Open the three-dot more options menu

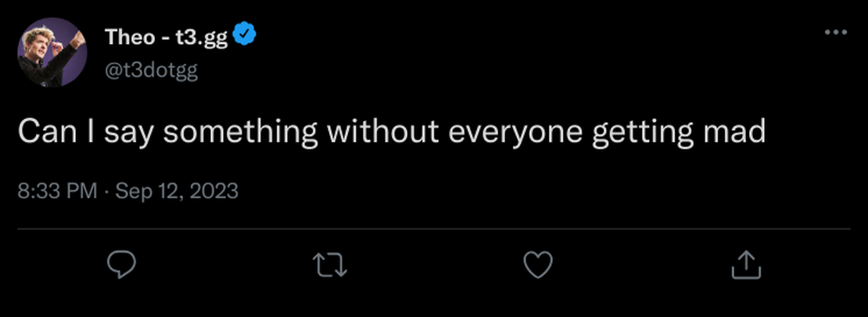pyautogui.click(x=836, y=32)
